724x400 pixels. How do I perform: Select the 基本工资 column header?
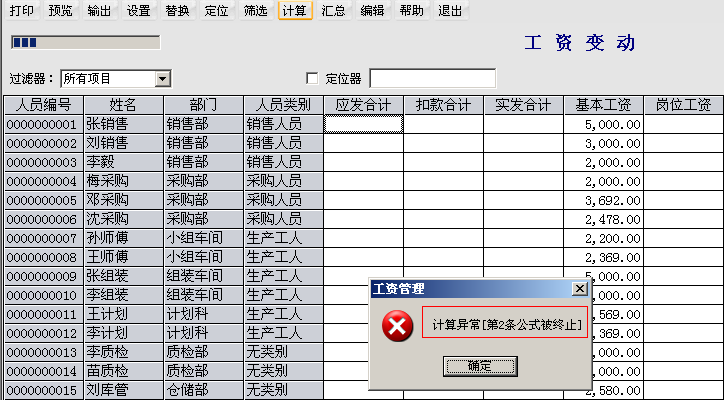pos(603,105)
